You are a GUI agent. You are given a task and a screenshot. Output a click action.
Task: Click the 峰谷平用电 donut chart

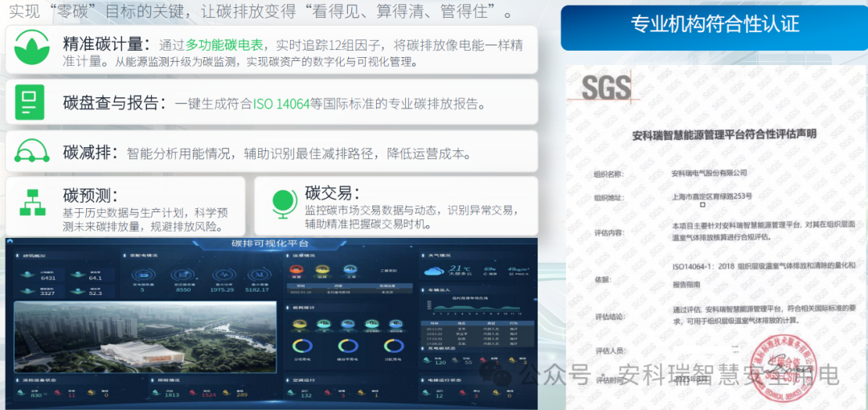click(x=348, y=346)
